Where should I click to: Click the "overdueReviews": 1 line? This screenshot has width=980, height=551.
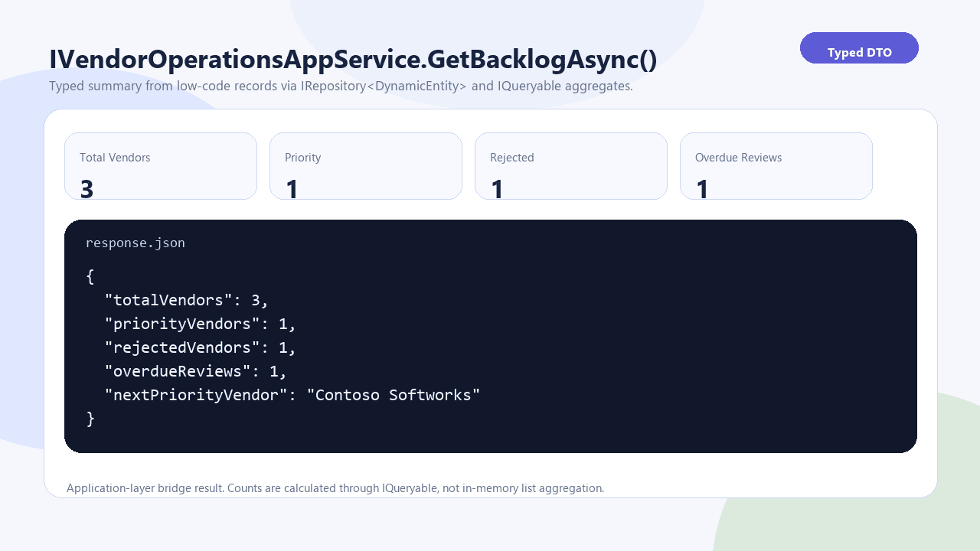point(196,371)
